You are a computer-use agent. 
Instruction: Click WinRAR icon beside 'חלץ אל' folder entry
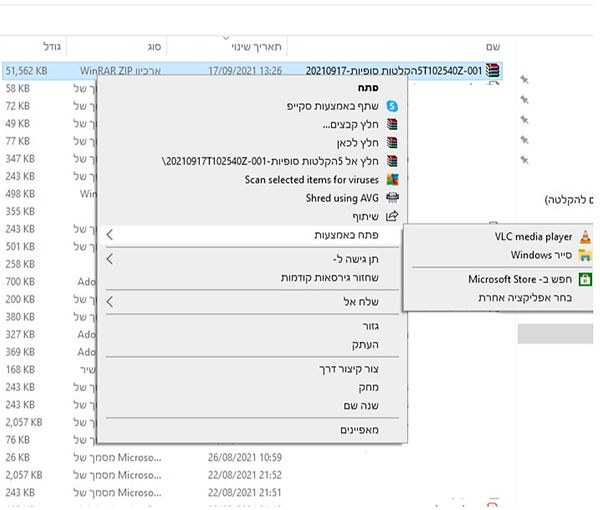click(392, 161)
